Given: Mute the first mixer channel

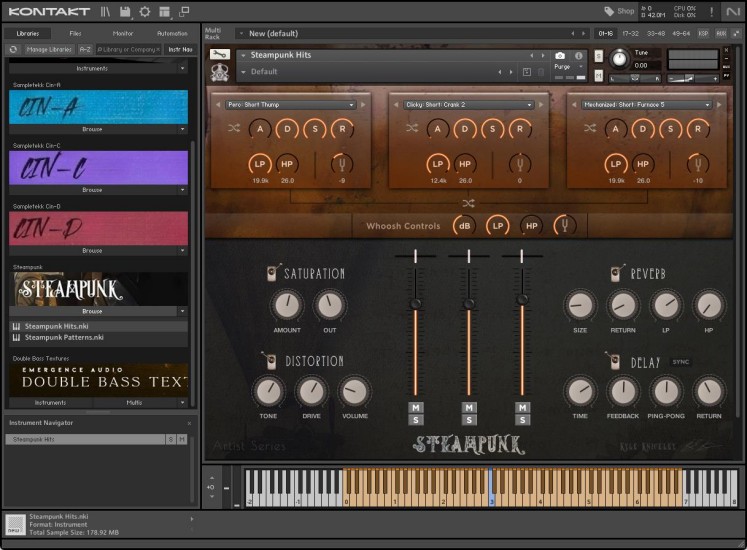Looking at the screenshot, I should (415, 407).
